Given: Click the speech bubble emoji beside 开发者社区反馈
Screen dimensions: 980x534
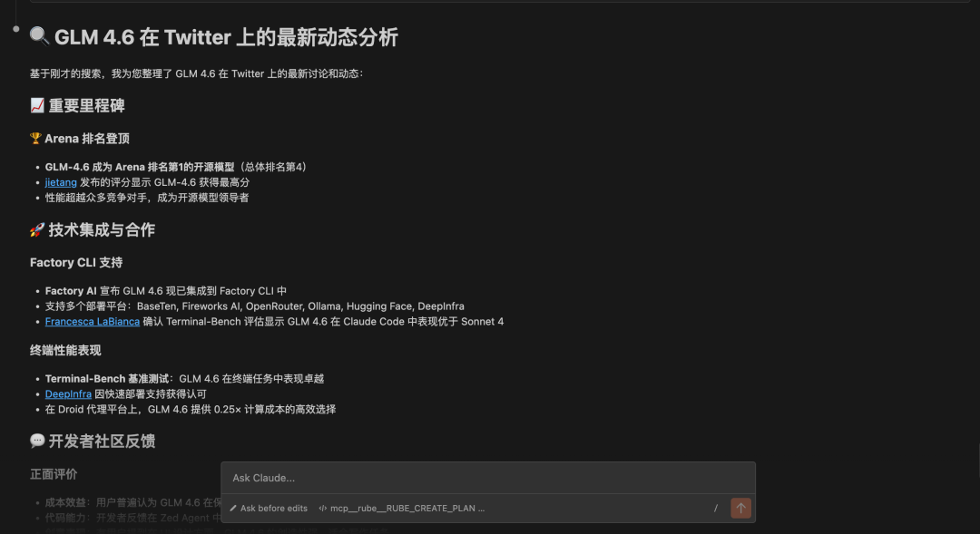Looking at the screenshot, I should coord(37,441).
